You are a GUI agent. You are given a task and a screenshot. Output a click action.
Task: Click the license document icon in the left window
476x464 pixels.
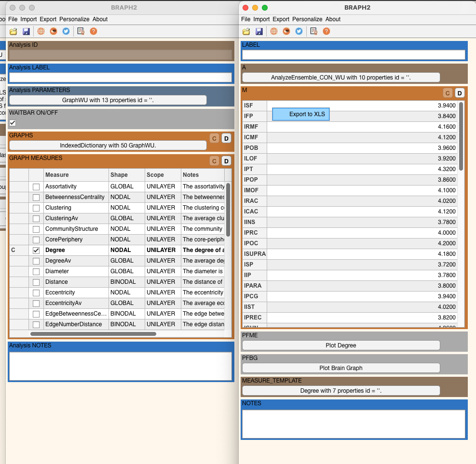tap(81, 31)
